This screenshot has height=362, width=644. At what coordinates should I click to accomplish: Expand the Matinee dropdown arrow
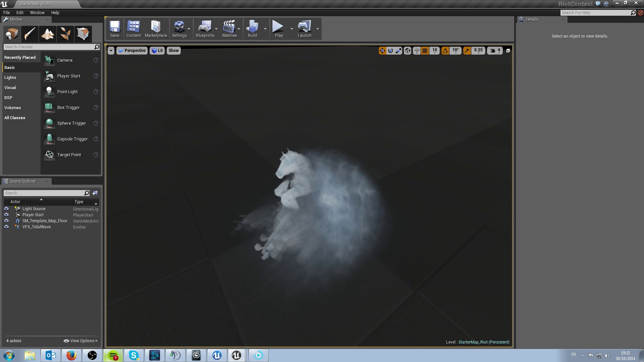pos(239,29)
